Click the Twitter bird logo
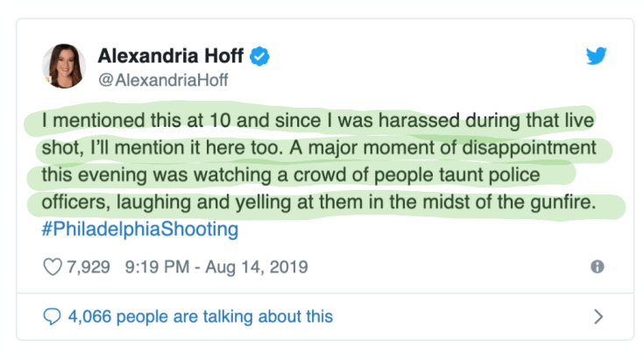 click(x=597, y=56)
